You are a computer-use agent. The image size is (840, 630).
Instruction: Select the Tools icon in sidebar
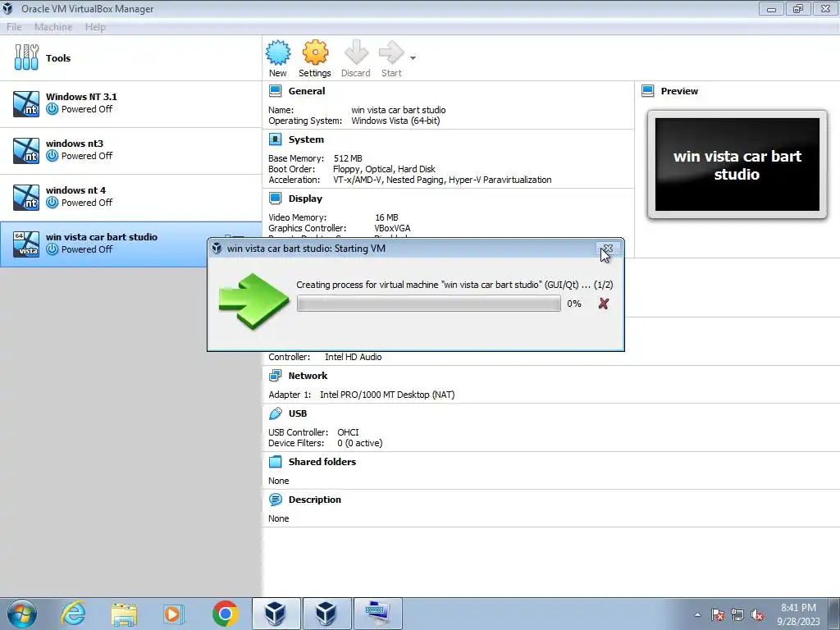coord(26,57)
